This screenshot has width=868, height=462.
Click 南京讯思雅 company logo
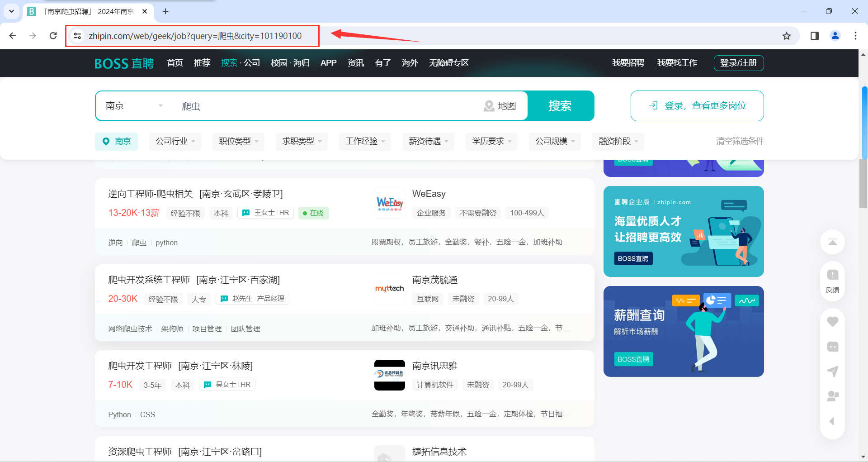coord(390,375)
